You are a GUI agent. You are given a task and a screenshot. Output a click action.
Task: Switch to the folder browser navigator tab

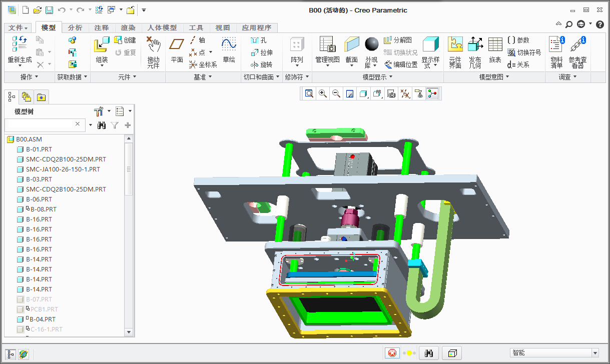click(26, 96)
